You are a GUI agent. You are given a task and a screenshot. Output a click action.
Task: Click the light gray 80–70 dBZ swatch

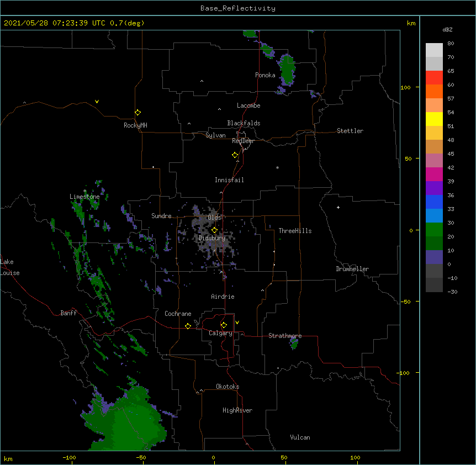[434, 50]
